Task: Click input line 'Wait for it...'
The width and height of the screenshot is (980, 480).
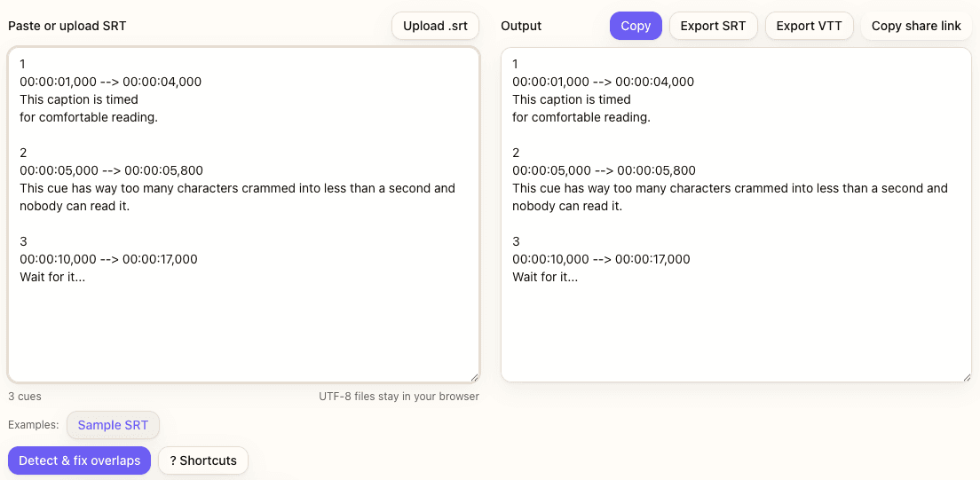Action: 52,277
